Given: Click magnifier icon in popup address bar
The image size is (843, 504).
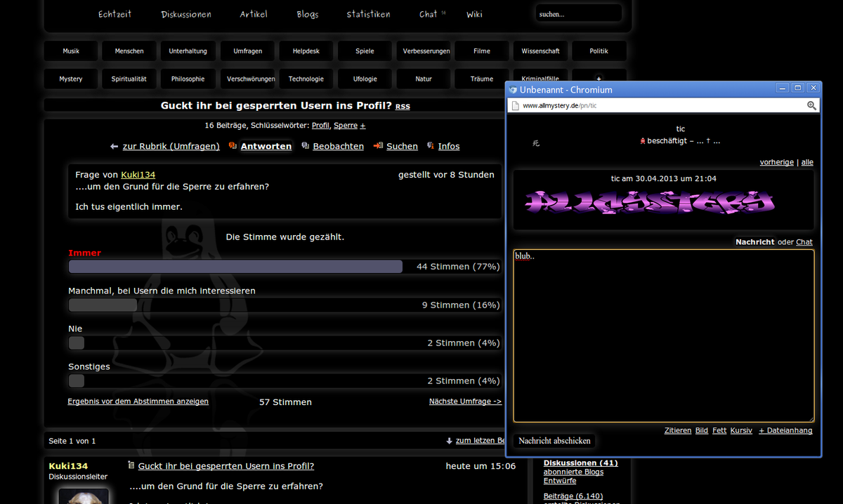Looking at the screenshot, I should (811, 105).
